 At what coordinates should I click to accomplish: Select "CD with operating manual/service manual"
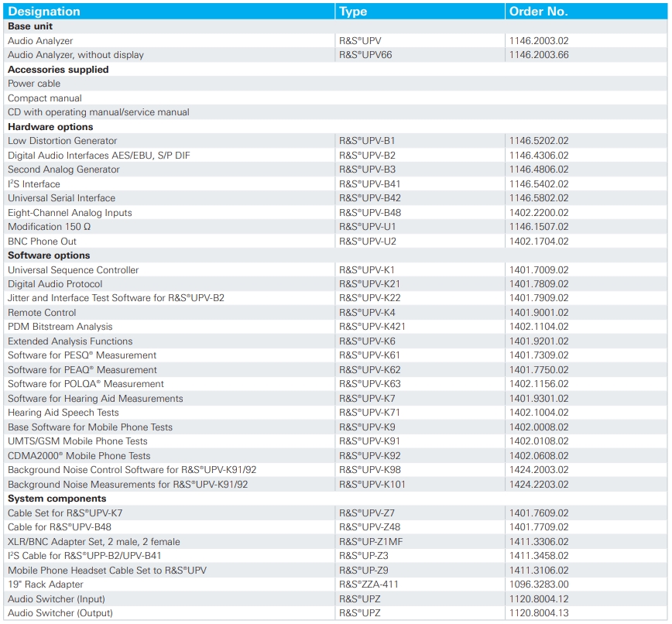point(98,112)
